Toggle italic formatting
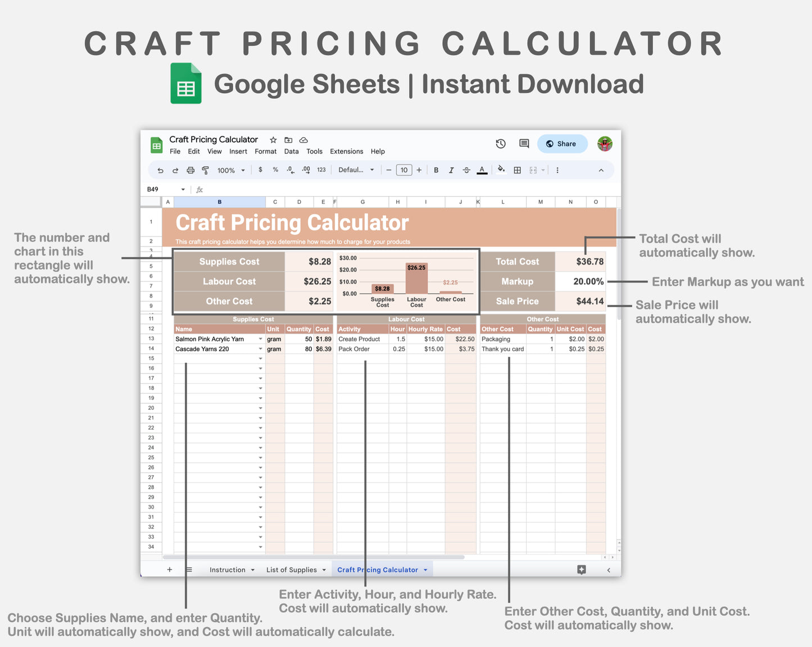The height and width of the screenshot is (647, 812). pyautogui.click(x=451, y=170)
